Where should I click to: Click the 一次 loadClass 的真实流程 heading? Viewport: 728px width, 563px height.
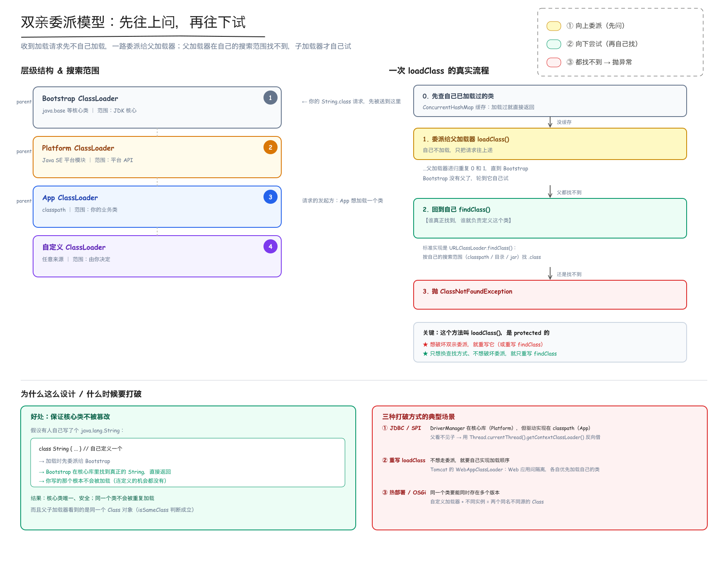point(439,71)
